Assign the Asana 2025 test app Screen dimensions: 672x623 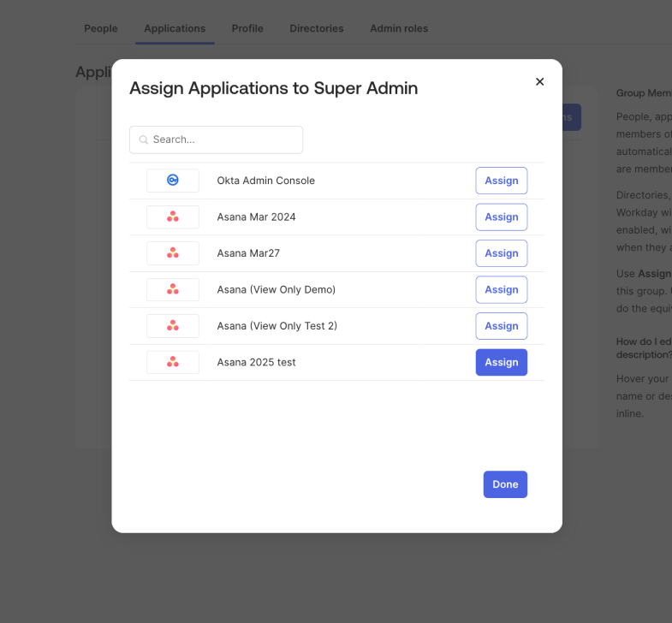point(501,363)
